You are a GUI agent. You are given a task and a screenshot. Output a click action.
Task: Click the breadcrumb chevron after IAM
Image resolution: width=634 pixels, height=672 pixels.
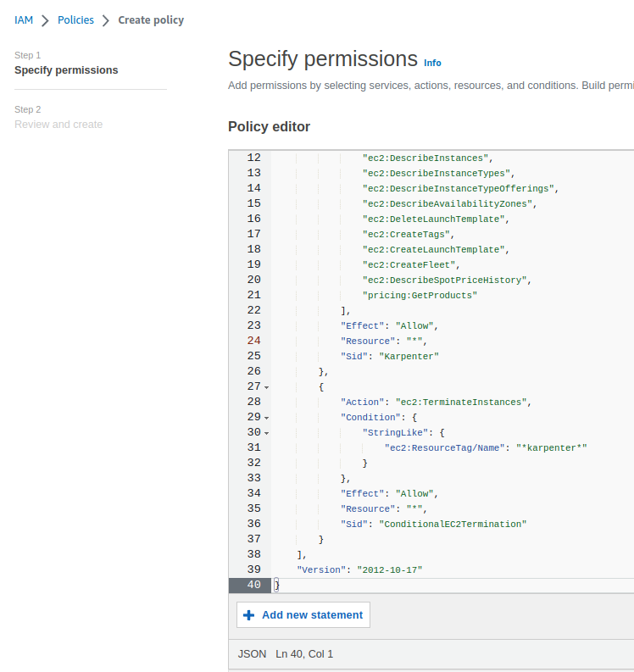45,20
